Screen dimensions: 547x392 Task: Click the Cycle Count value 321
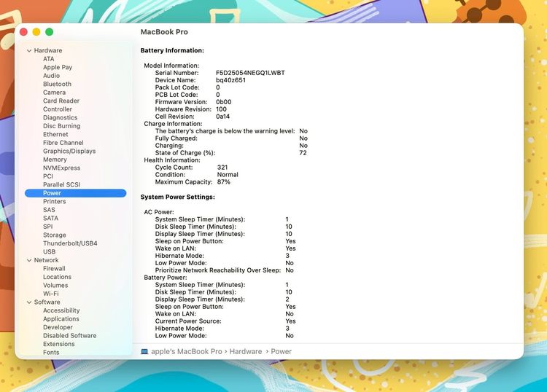(x=222, y=168)
